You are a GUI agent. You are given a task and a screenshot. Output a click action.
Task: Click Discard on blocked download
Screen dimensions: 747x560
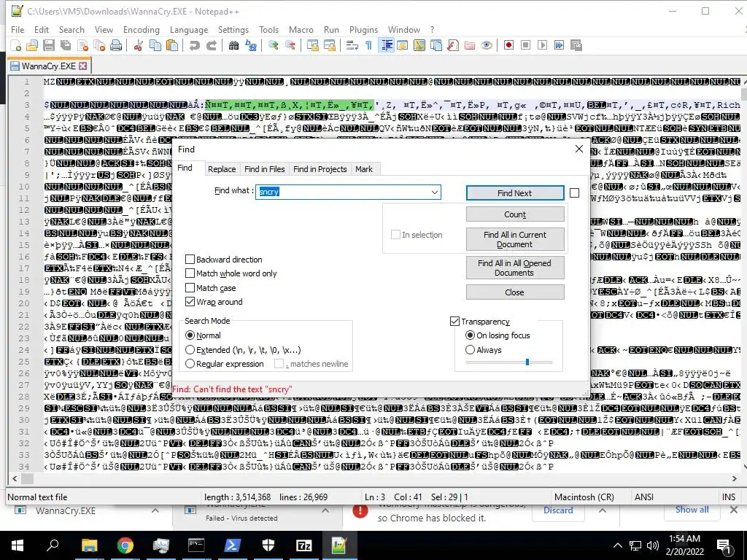558,510
